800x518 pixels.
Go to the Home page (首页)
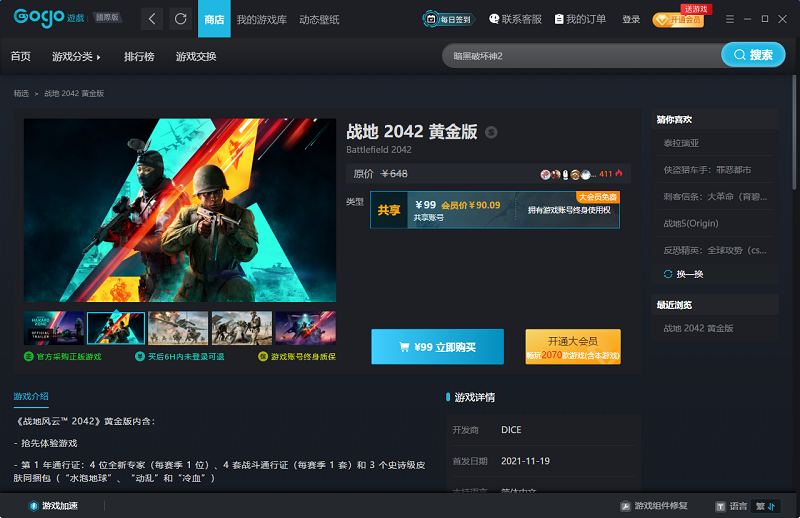pyautogui.click(x=20, y=56)
